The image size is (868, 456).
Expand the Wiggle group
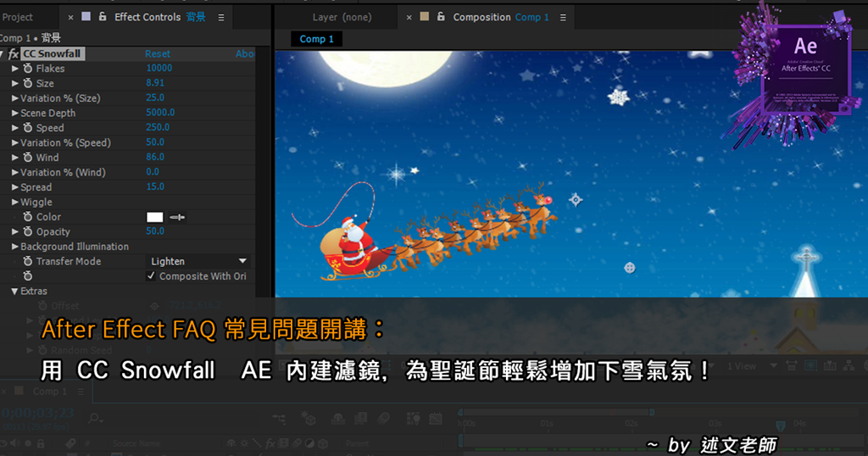pyautogui.click(x=15, y=202)
